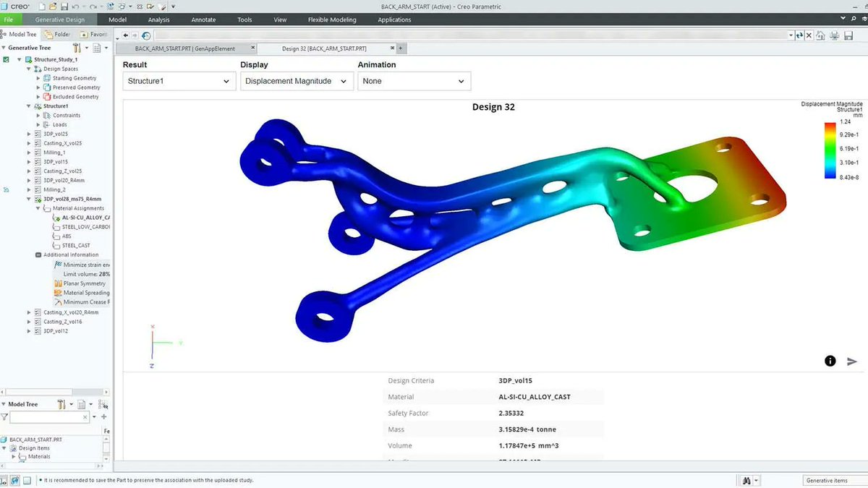This screenshot has height=488, width=868.
Task: Click the Windows switcher icon in top toolbar
Action: [122, 7]
